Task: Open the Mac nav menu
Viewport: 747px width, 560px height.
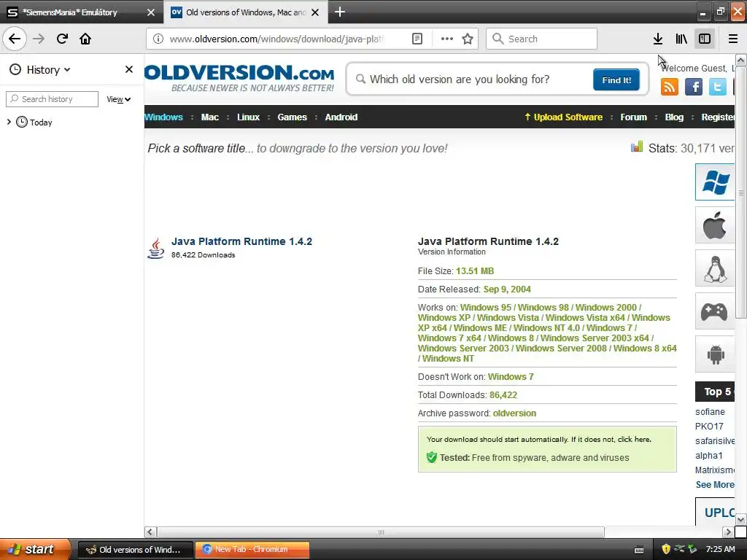Action: 209,117
